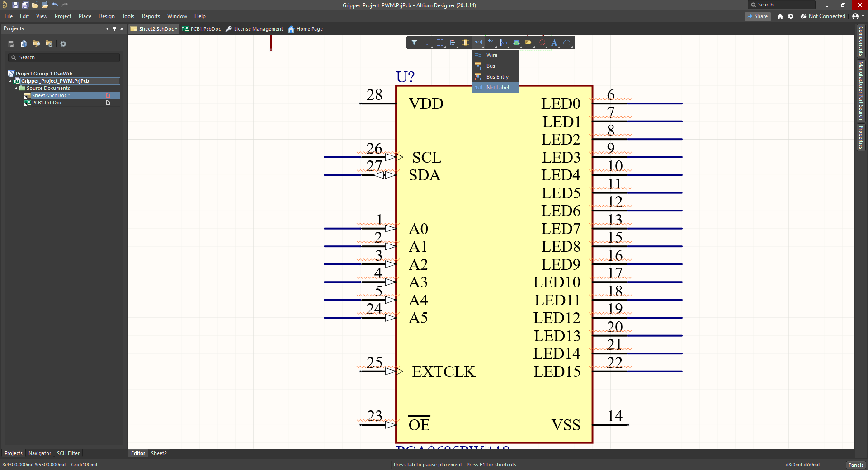
Task: Open the File menu
Action: [9, 16]
